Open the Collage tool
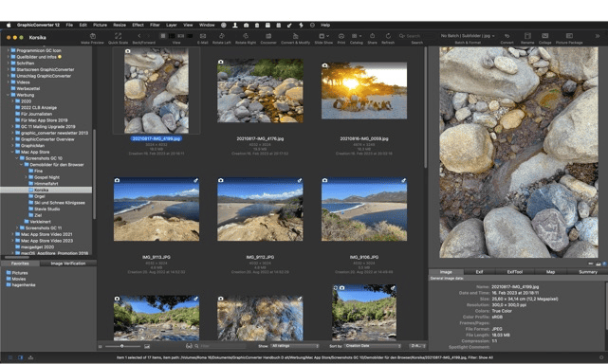The height and width of the screenshot is (364, 608). click(x=544, y=36)
